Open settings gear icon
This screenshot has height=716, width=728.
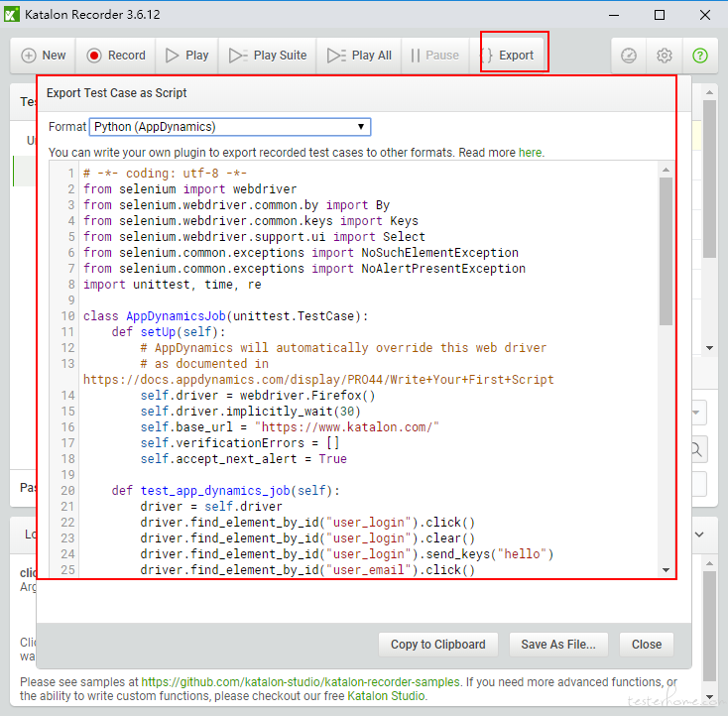click(x=665, y=56)
